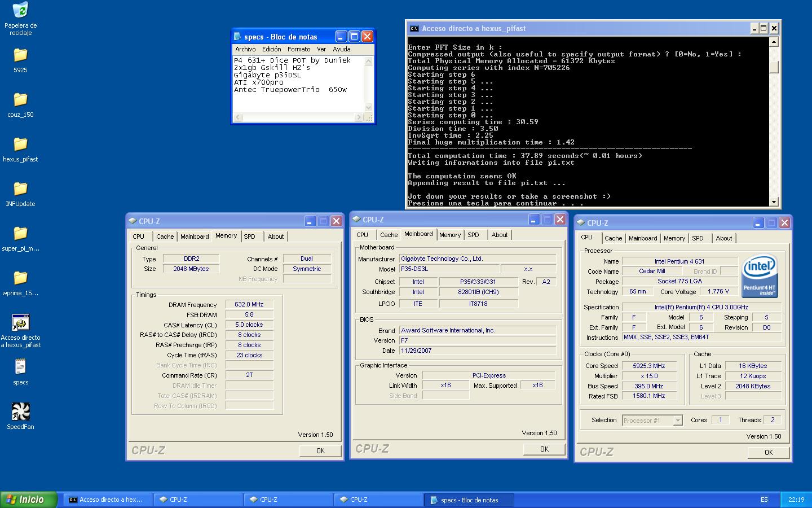Image resolution: width=812 pixels, height=508 pixels.
Task: Click the P35-DS3L model field
Action: coord(449,269)
